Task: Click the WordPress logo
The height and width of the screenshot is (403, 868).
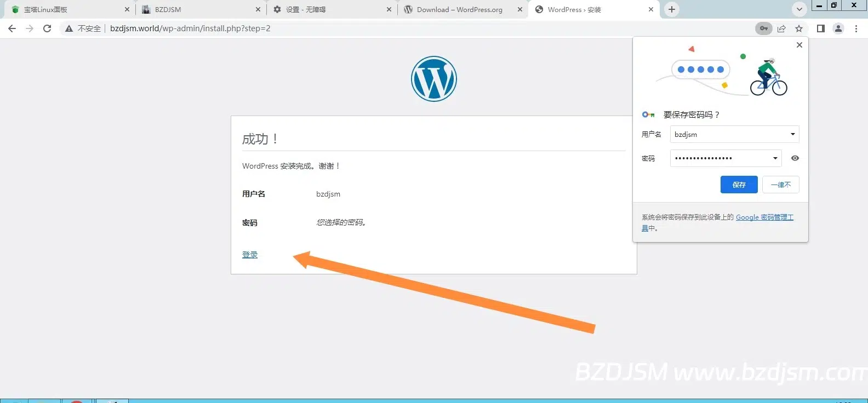Action: pos(434,79)
